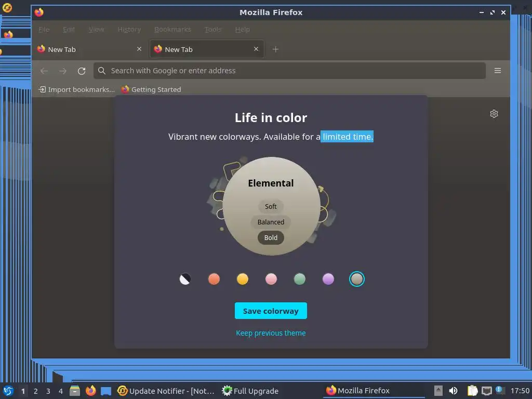
Task: Click the limited time link
Action: (x=347, y=137)
